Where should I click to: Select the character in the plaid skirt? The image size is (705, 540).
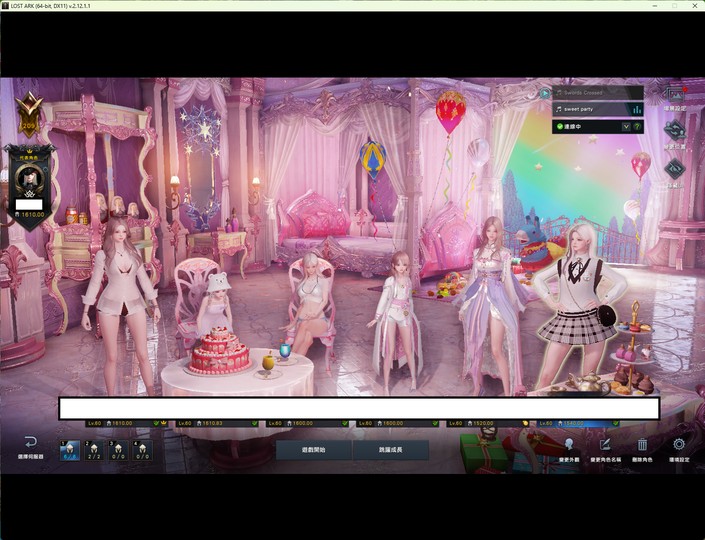(580, 306)
